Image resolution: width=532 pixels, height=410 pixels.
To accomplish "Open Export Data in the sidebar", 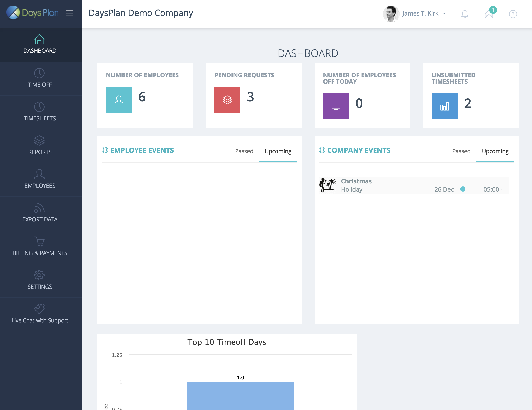I will 40,213.
